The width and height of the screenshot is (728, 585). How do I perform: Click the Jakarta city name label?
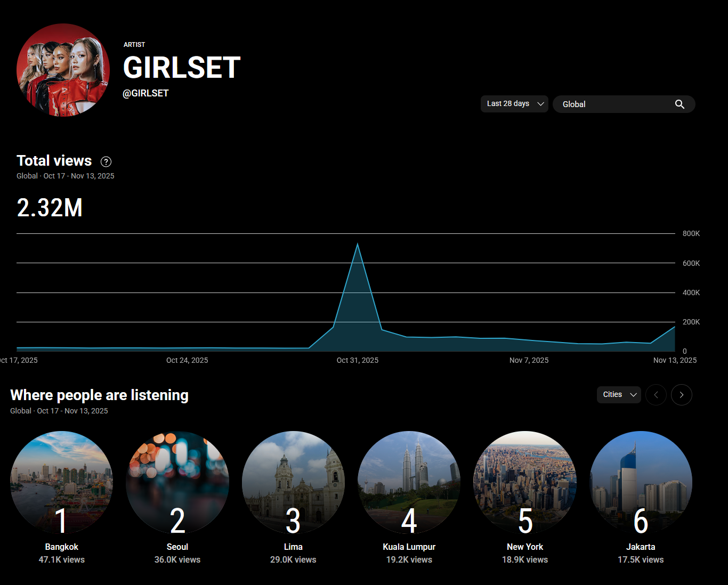[641, 547]
